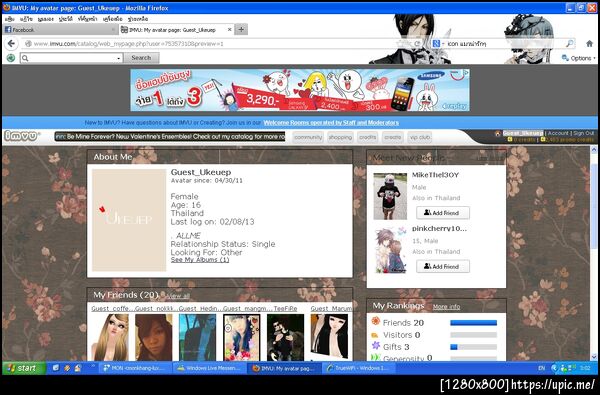Open the shopping navigation tab

[340, 137]
